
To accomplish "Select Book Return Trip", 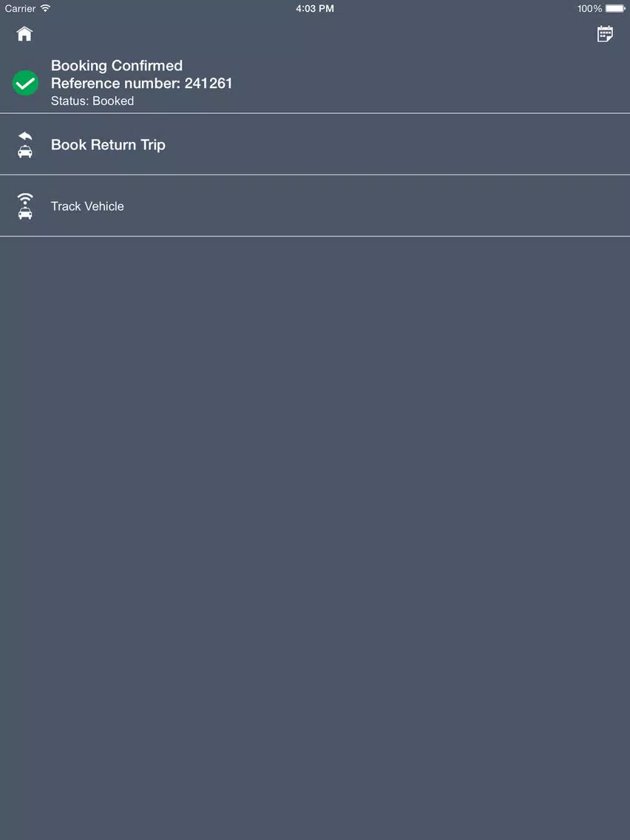I will 315,145.
